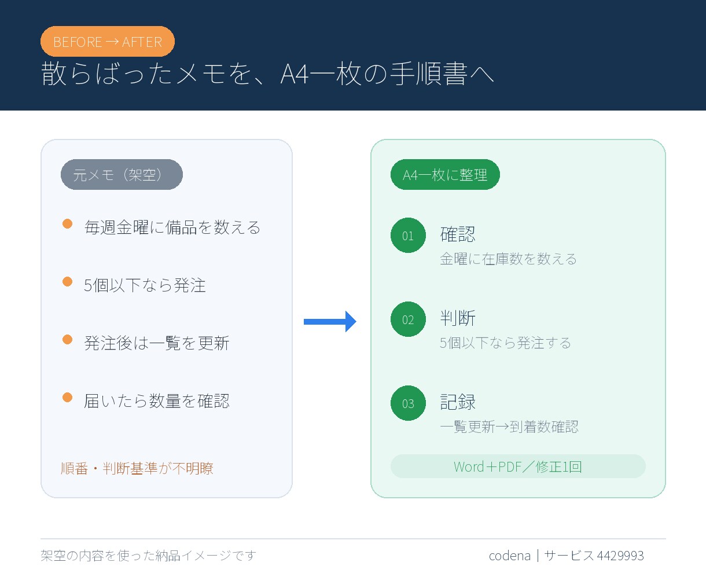706x588 pixels.
Task: Click the orange note 順番・判断基準が不明瞭
Action: (137, 468)
